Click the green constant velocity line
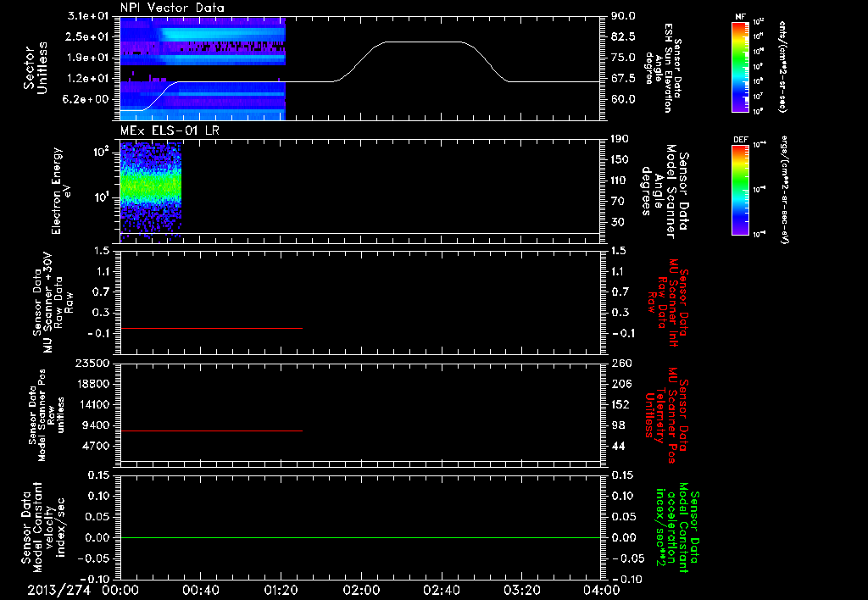868x600 pixels. coord(360,537)
